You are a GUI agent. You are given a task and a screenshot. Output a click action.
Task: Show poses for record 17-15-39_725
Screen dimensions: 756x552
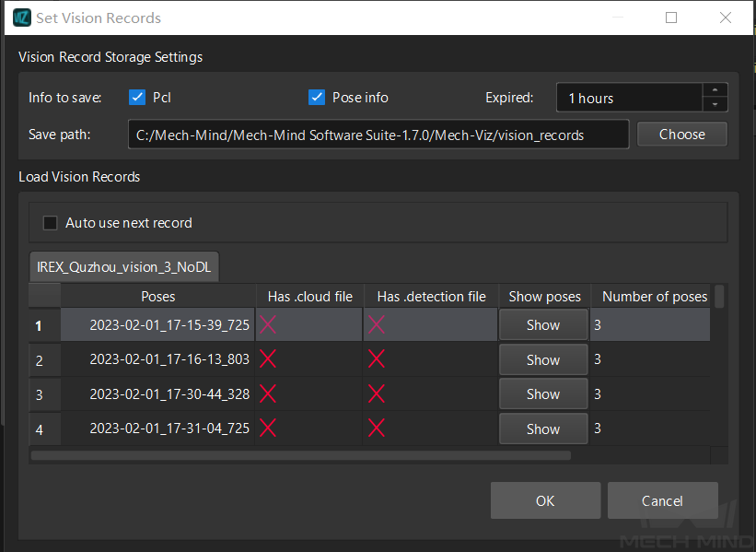543,325
